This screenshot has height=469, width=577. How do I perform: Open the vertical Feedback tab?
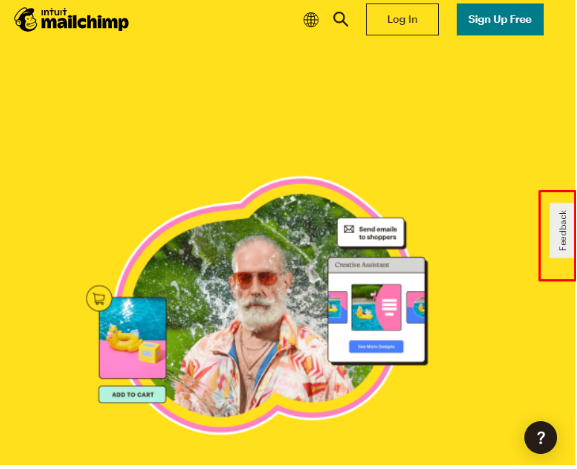click(x=562, y=231)
